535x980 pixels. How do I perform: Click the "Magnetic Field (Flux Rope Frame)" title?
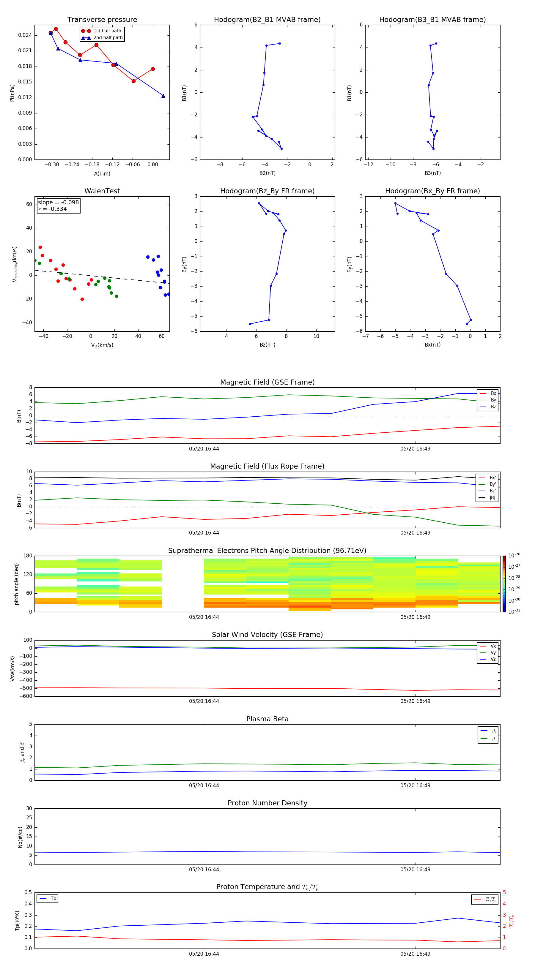[267, 467]
